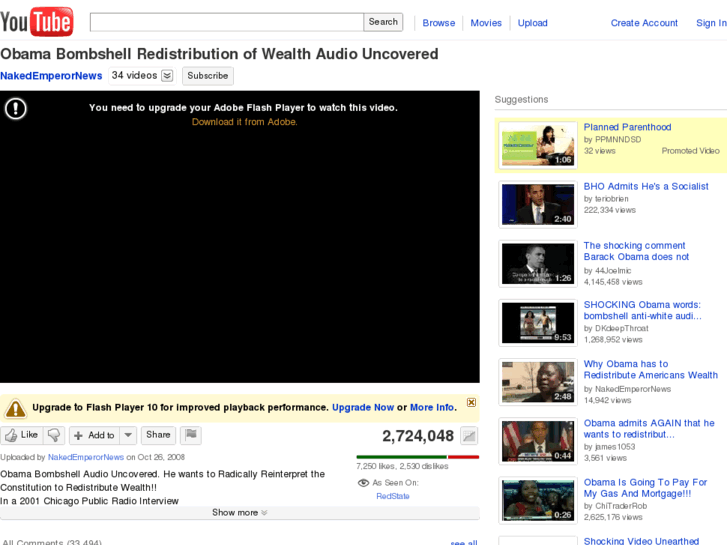The image size is (727, 545).
Task: Open the NakedEmperorNews channel link at top
Action: pos(51,76)
